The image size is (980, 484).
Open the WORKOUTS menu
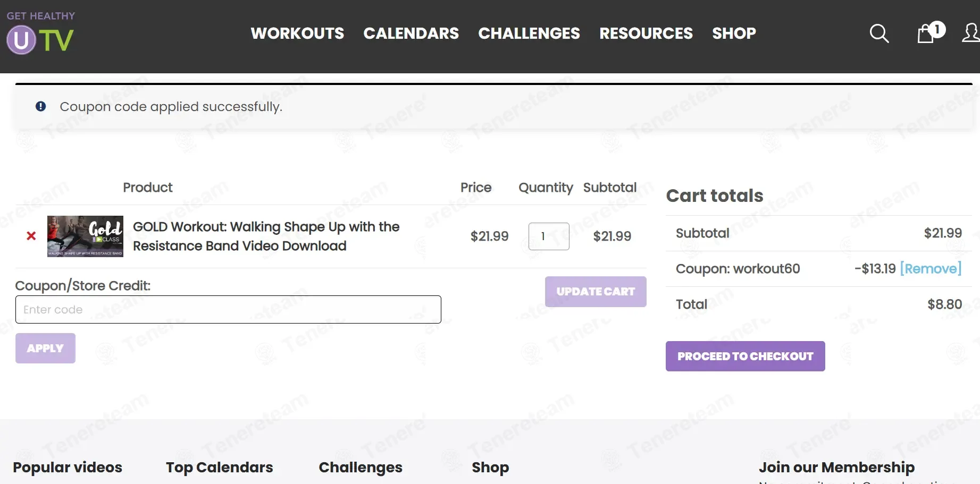297,33
